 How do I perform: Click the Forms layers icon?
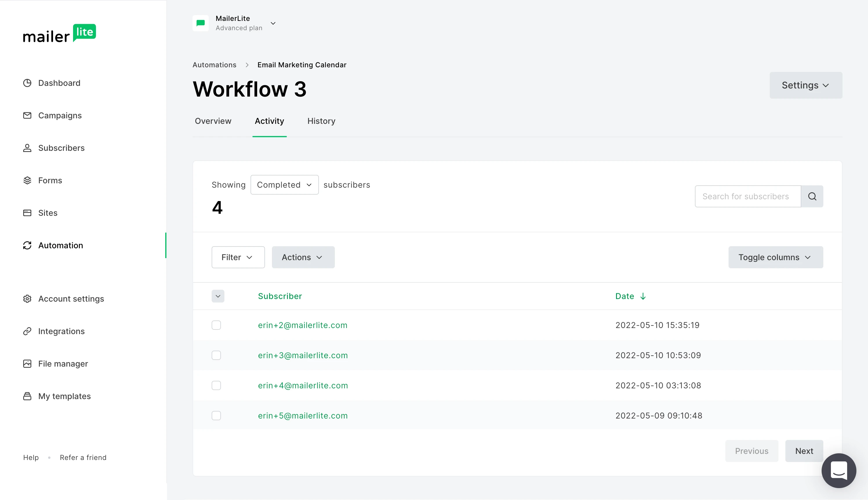27,180
